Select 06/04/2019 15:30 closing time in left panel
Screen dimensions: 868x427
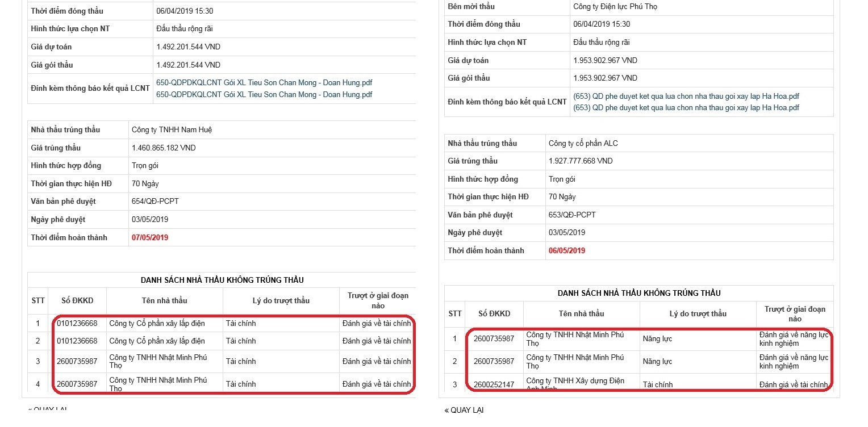click(185, 11)
